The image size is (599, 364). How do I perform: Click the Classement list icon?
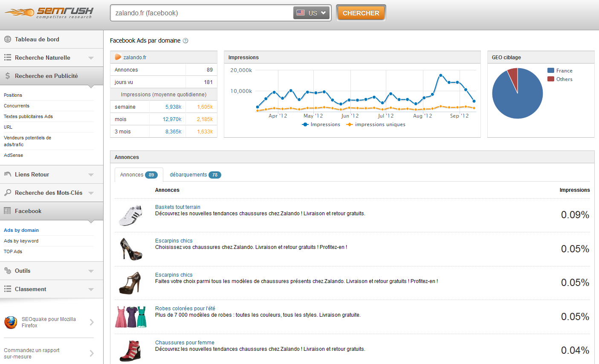pyautogui.click(x=8, y=289)
